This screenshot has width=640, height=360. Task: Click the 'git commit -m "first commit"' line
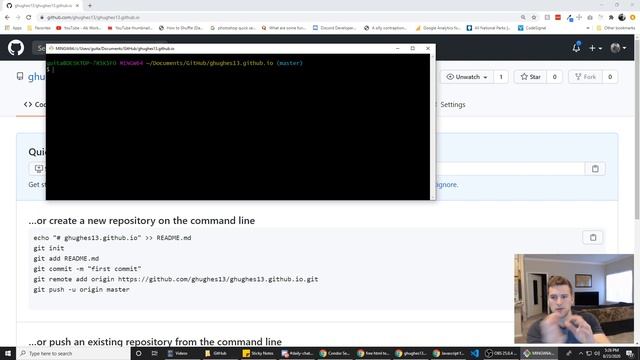[87, 269]
